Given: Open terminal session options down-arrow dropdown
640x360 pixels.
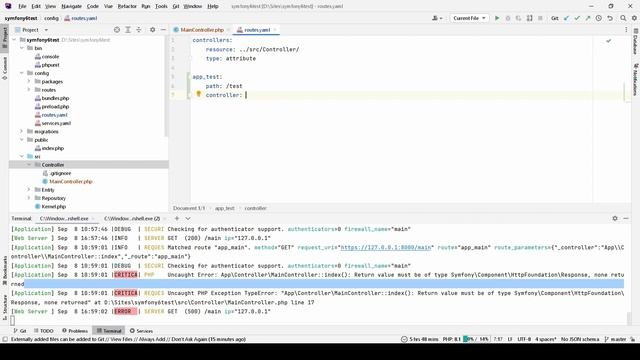Looking at the screenshot, I should tap(188, 218).
